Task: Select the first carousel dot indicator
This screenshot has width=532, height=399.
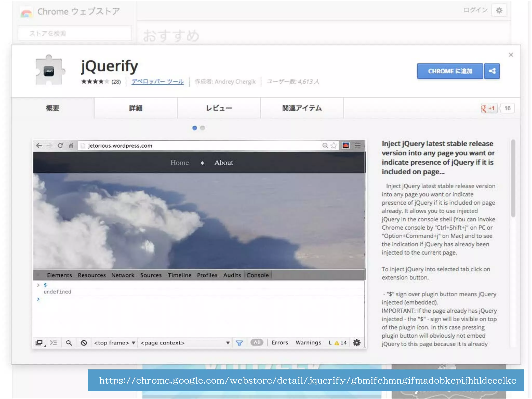Action: 195,128
